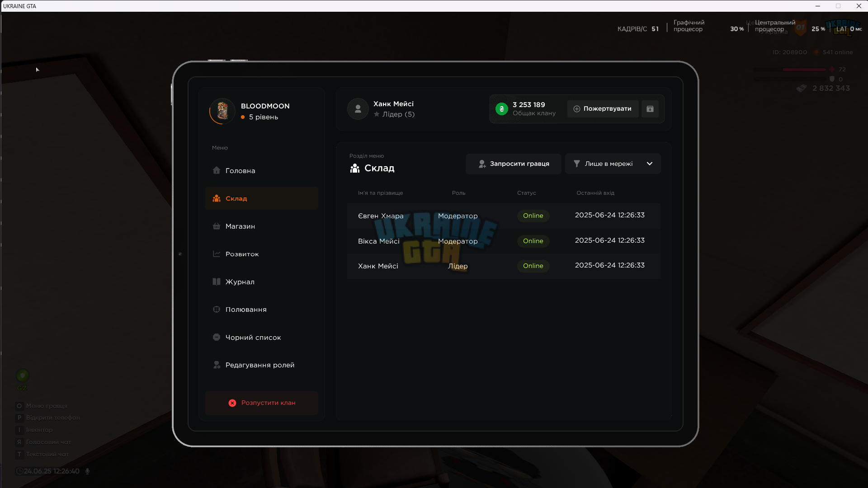Click the add-user icon in Запросити гравця
This screenshot has width=868, height=488.
482,164
